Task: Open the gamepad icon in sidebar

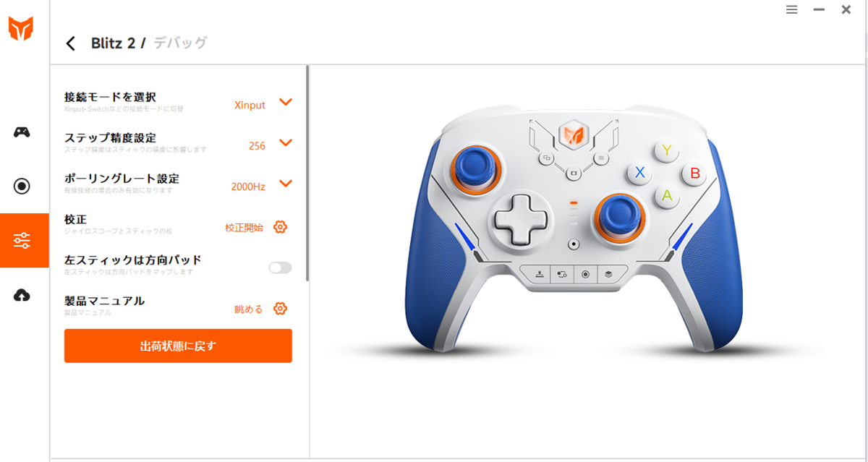Action: tap(22, 132)
